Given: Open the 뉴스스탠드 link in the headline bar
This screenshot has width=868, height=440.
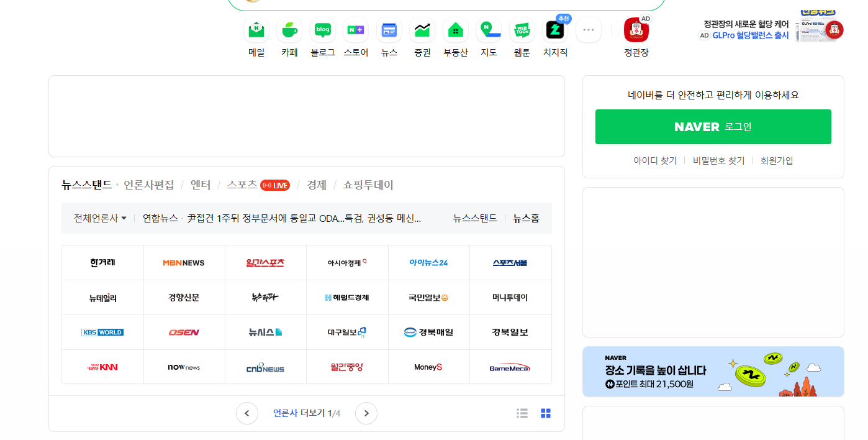Looking at the screenshot, I should tap(475, 218).
